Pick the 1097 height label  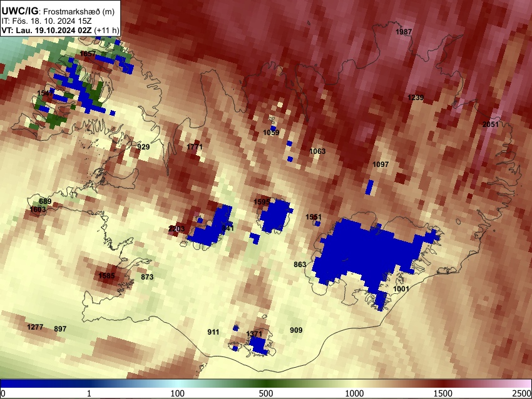381,164
